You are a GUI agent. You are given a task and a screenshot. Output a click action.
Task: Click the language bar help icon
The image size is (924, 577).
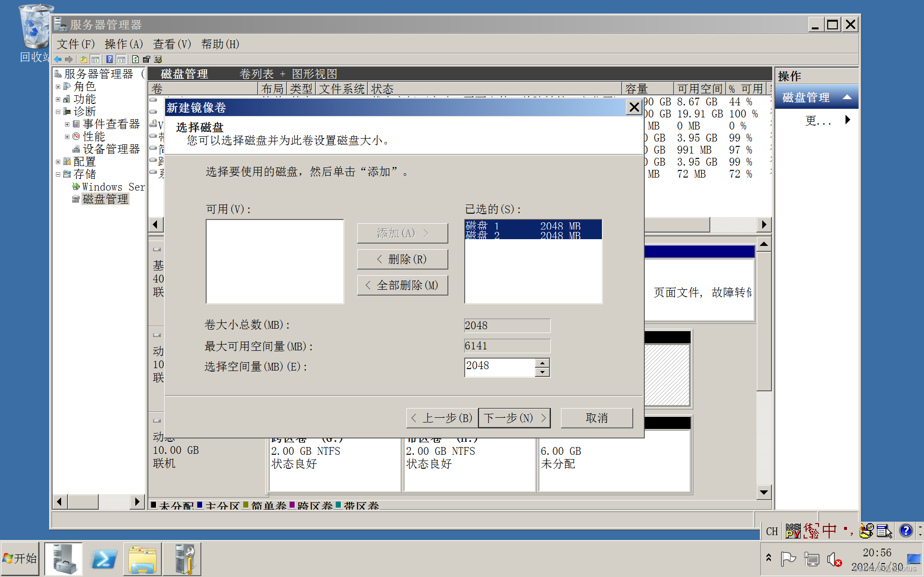[x=906, y=531]
